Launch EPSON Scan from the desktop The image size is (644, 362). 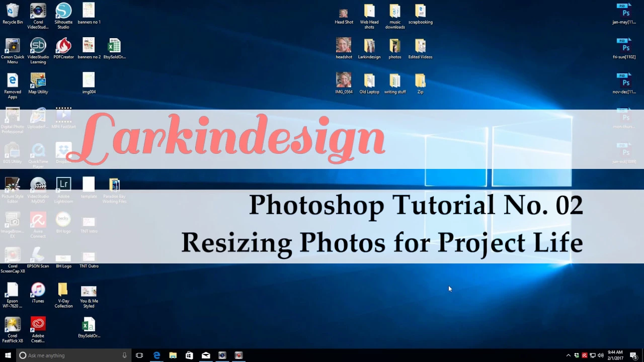38,258
